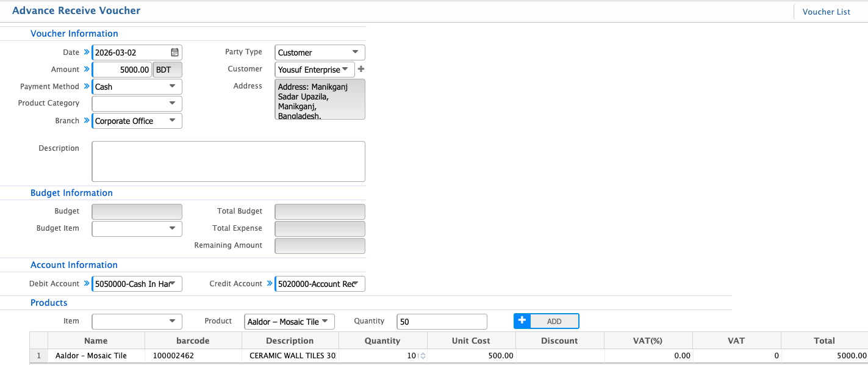Open the calendar icon beside the Date field

coord(175,52)
